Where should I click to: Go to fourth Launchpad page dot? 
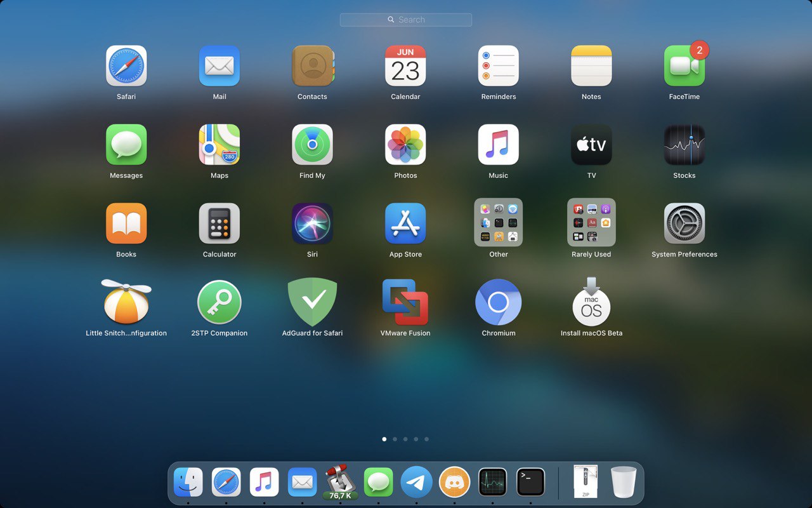[416, 439]
